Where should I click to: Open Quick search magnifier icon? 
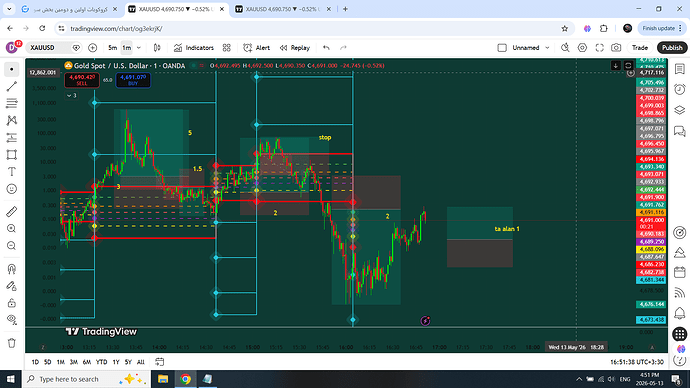click(565, 48)
